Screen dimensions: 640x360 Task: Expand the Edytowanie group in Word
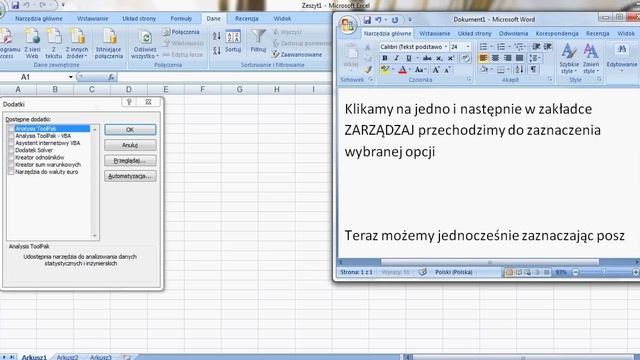(x=622, y=57)
